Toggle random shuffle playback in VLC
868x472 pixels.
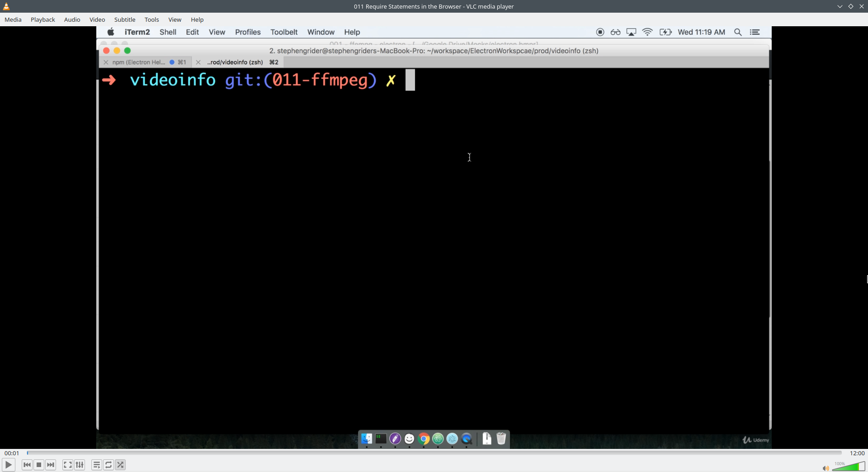point(120,465)
